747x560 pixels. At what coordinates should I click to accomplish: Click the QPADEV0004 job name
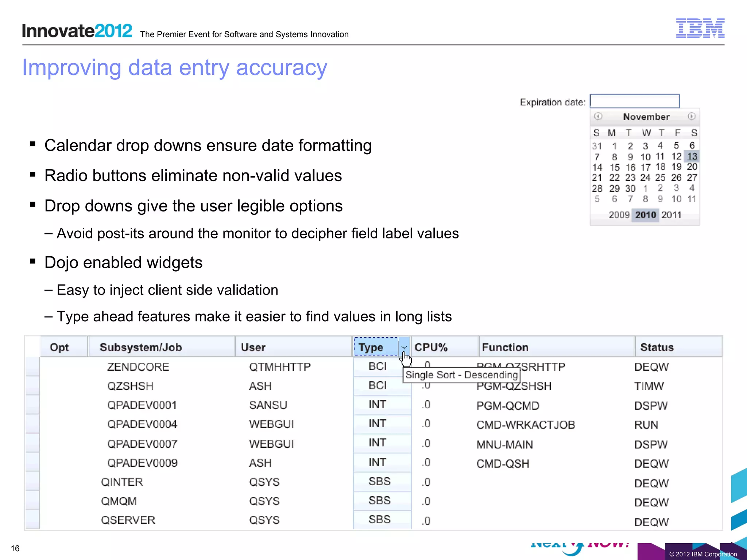click(142, 424)
